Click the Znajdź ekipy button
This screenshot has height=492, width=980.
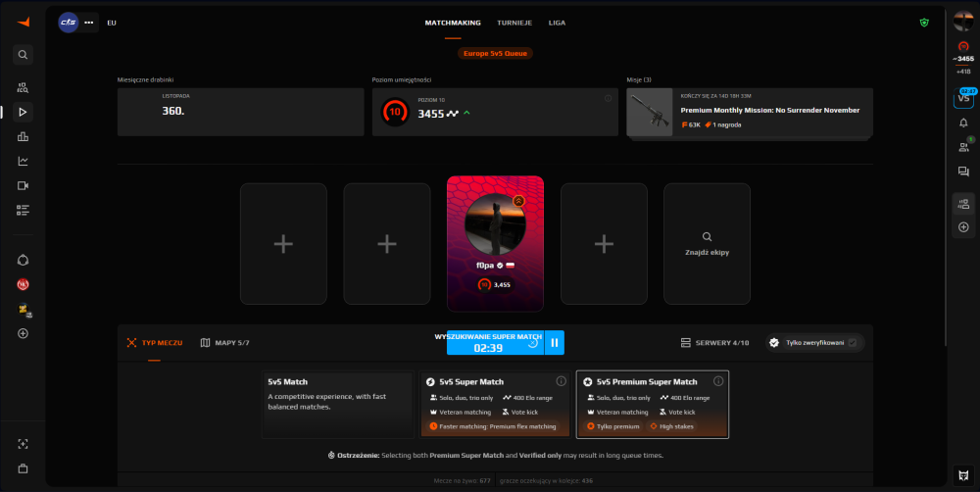click(707, 244)
